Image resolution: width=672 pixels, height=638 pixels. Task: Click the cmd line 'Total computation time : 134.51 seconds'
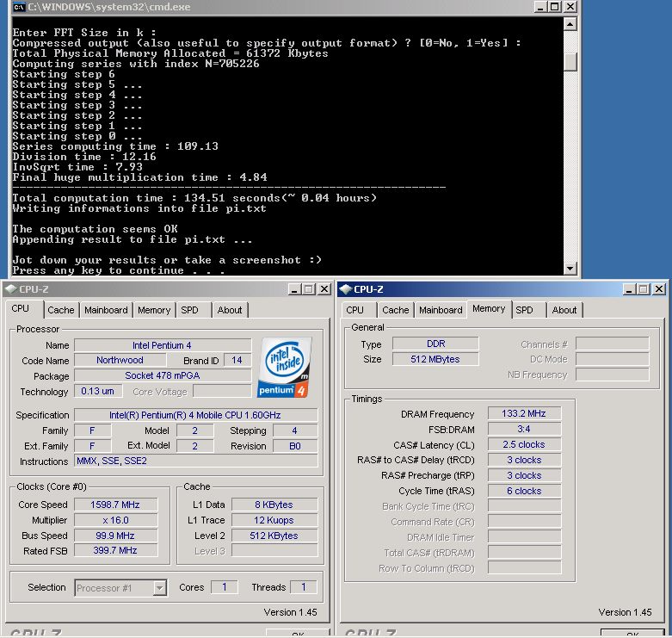pos(146,198)
